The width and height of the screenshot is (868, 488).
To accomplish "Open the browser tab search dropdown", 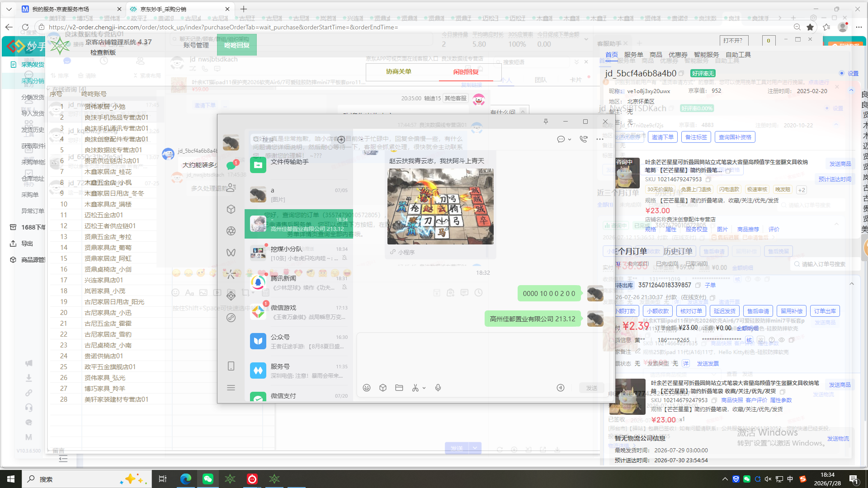I will (9, 9).
